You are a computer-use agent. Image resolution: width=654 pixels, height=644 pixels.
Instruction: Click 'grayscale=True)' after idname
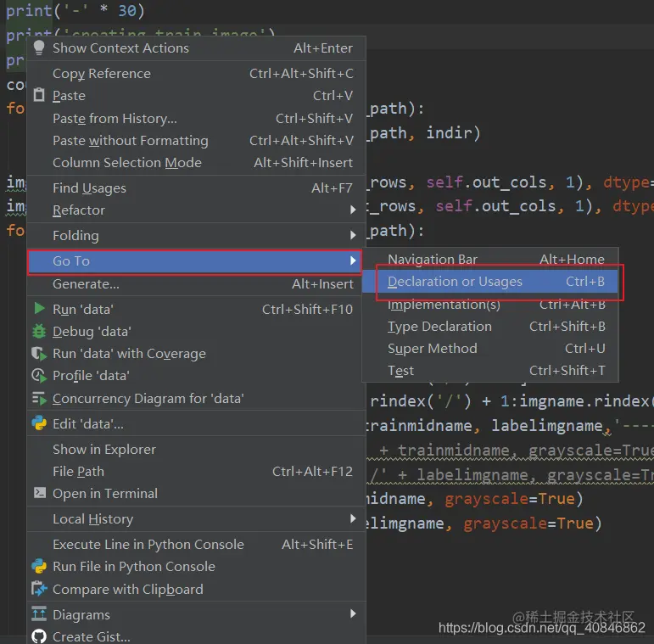tap(513, 499)
